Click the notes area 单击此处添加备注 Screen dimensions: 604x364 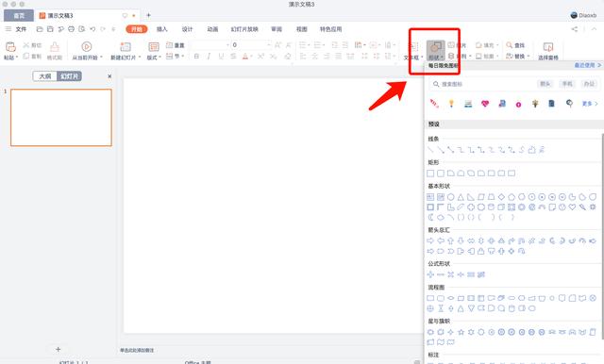137,350
